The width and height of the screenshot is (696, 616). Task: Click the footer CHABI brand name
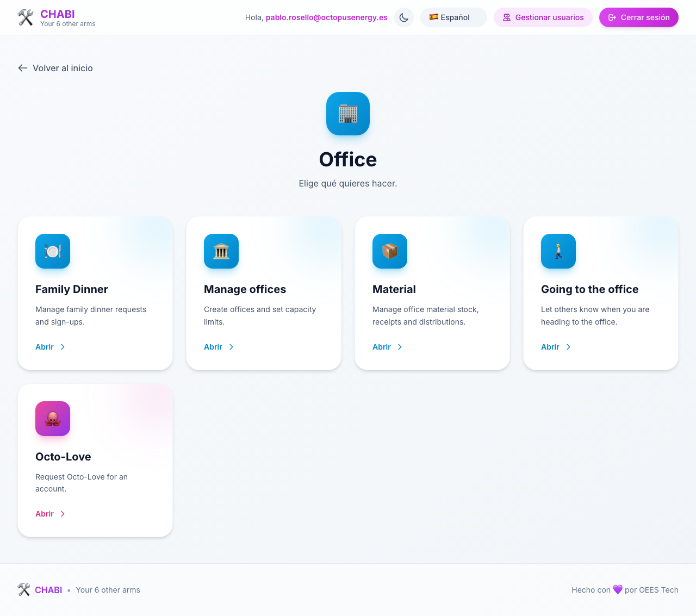(x=48, y=590)
